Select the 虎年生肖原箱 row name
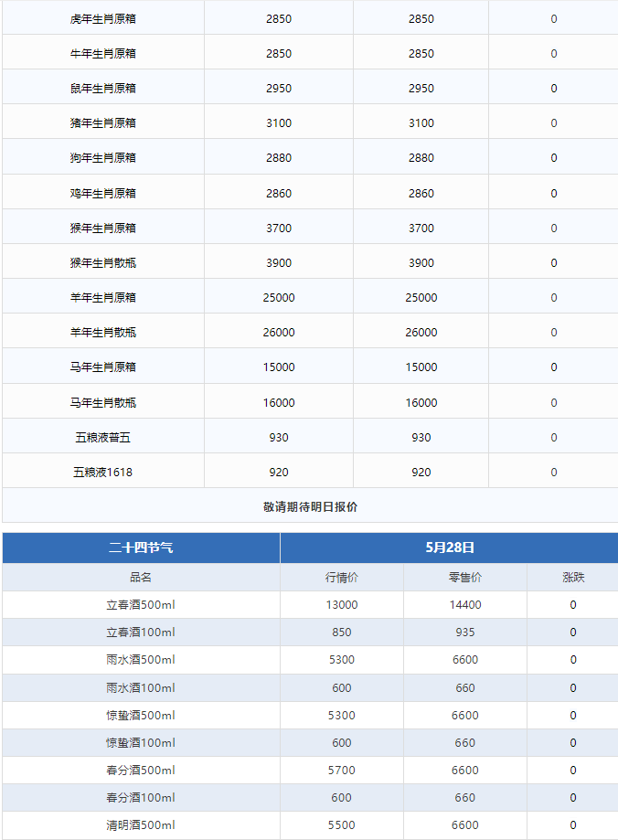 click(x=103, y=19)
